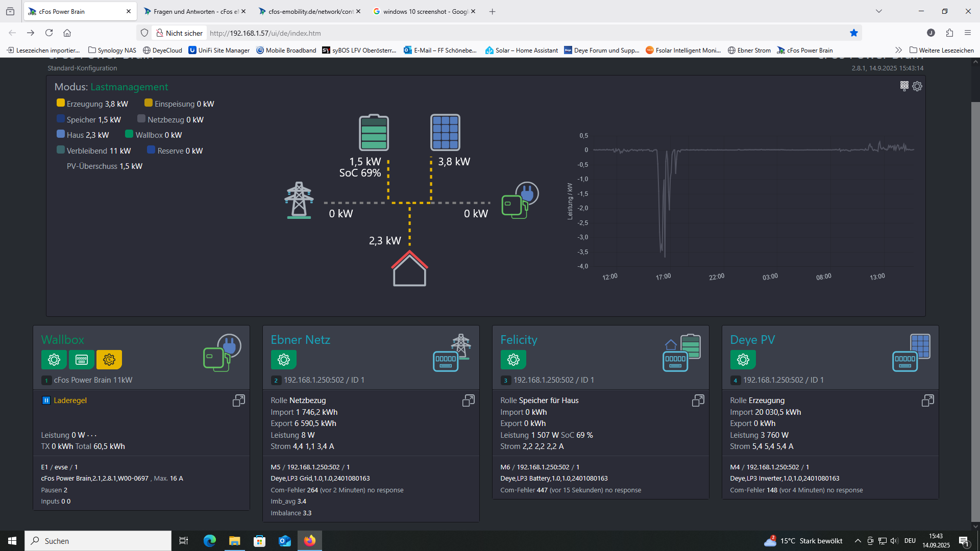Switch to Fragen und Antworten tab
980x551 pixels.
coord(194,11)
